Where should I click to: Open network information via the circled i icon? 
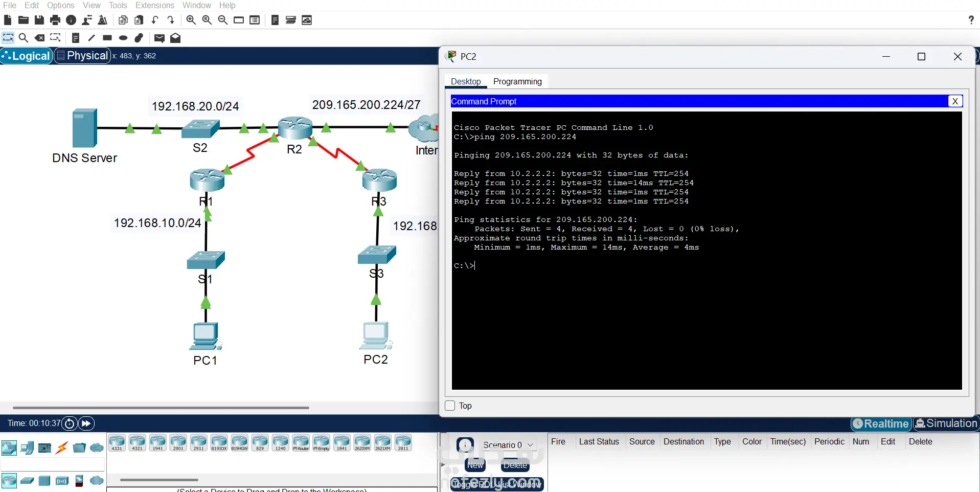click(71, 20)
